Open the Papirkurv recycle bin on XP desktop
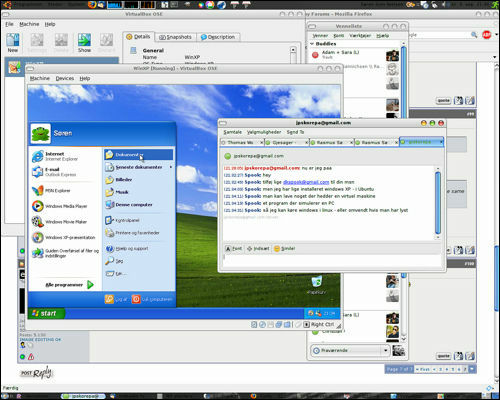Image resolution: width=500 pixels, height=400 pixels. 316,284
